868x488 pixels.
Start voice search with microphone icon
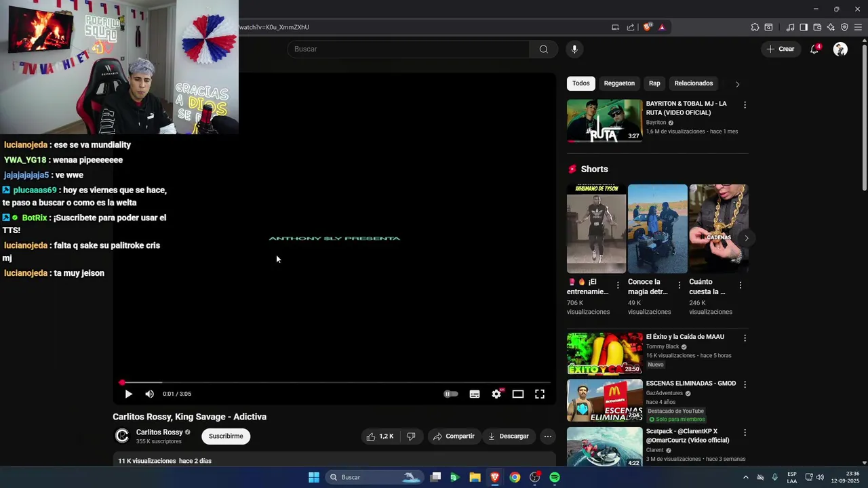[x=574, y=49]
